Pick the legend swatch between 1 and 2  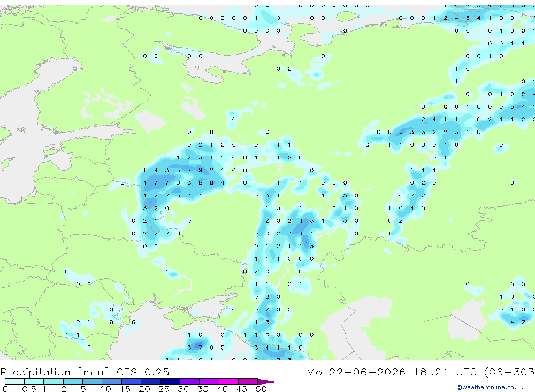pos(53,381)
